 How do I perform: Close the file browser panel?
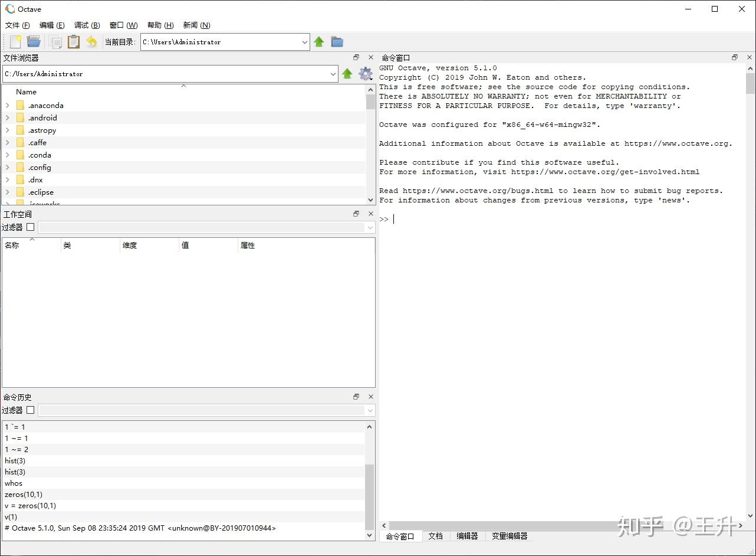tap(371, 57)
